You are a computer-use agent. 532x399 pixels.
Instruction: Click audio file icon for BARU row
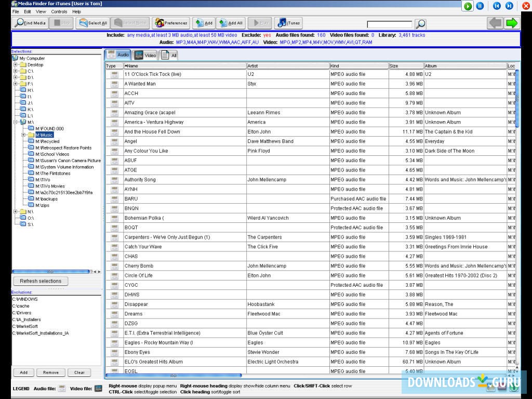[x=114, y=199]
